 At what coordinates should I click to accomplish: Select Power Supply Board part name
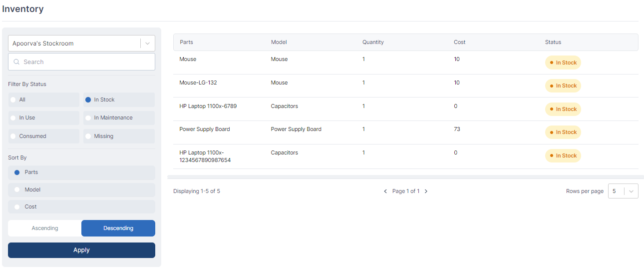tap(205, 129)
